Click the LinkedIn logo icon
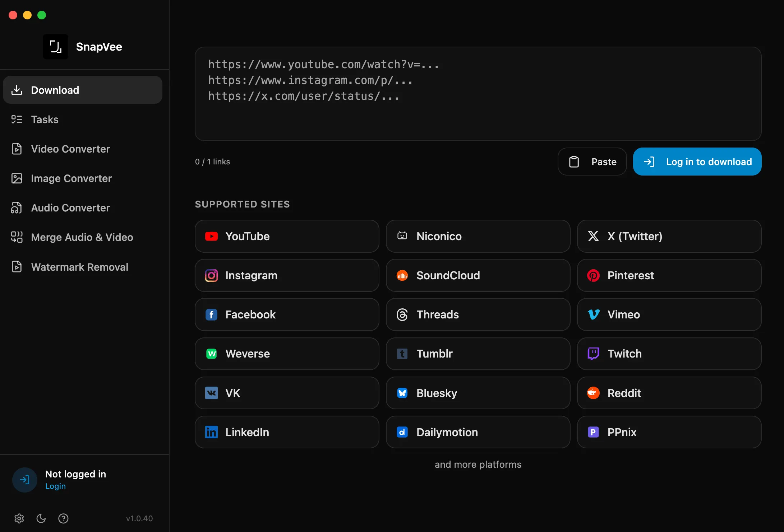This screenshot has height=532, width=784. pyautogui.click(x=211, y=432)
